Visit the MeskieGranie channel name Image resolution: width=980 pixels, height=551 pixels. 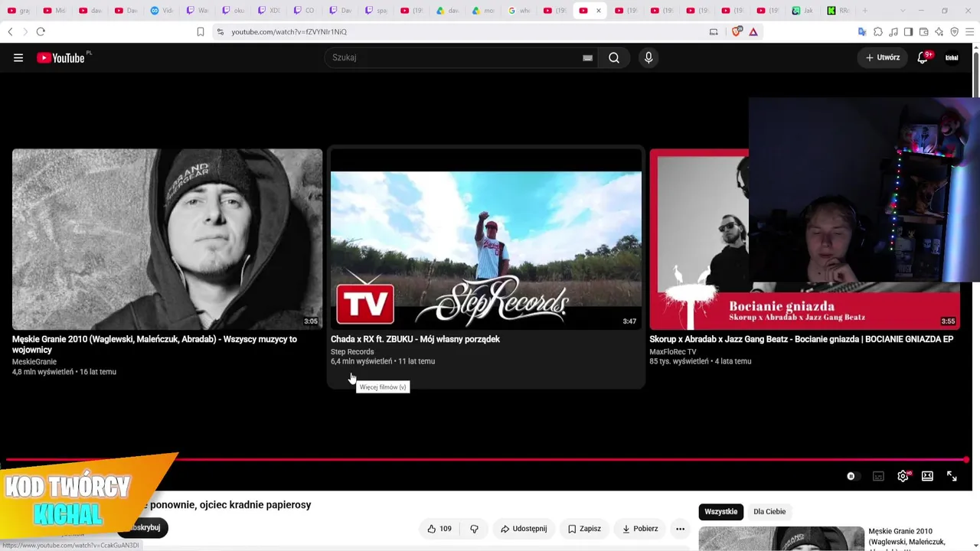point(34,362)
